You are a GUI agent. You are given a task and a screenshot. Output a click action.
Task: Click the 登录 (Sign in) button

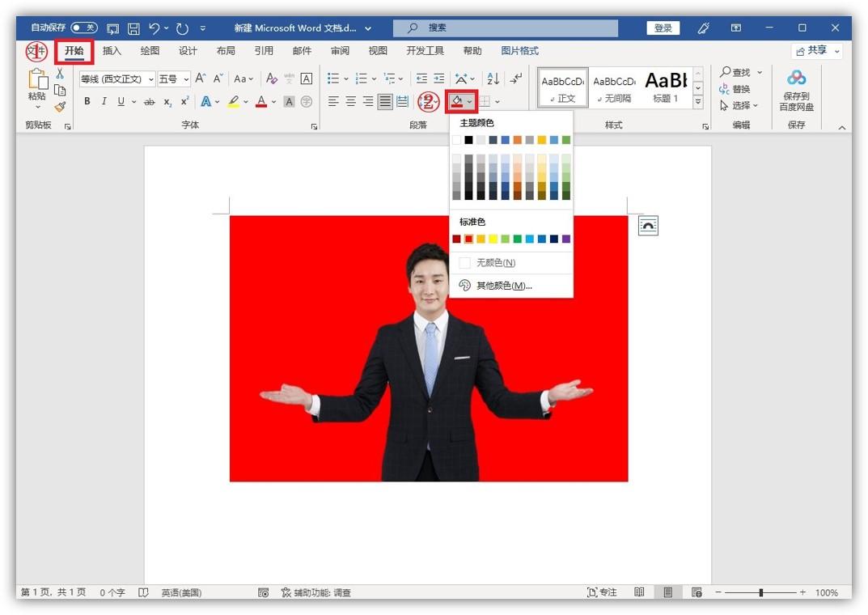[x=663, y=28]
